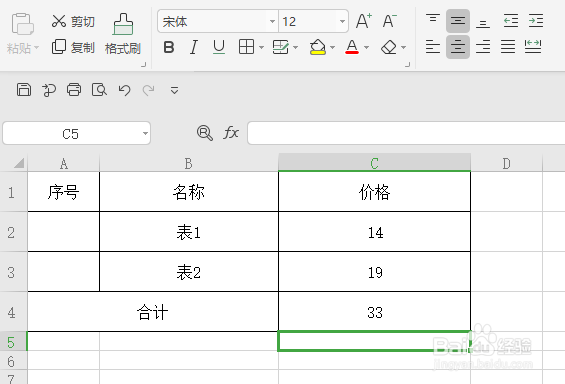
Task: Click the draw border table style icon
Action: (280, 47)
